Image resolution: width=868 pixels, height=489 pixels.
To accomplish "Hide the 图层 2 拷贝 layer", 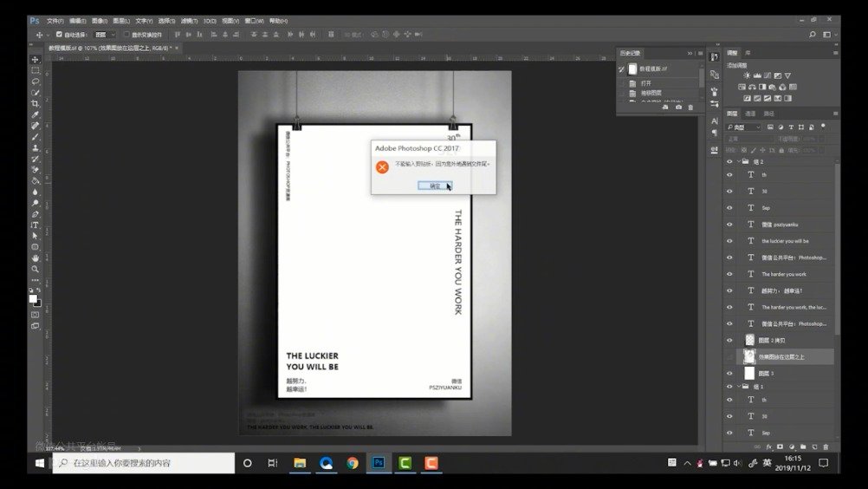I will [x=729, y=340].
